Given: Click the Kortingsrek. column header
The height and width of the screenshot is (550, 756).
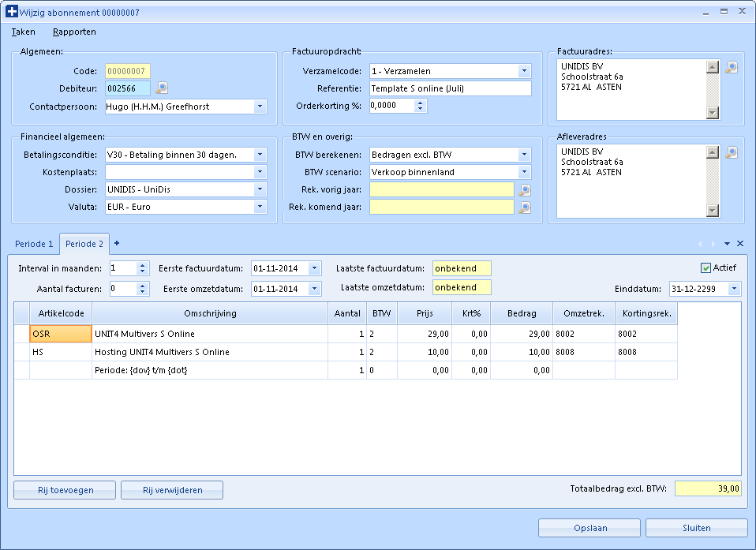Looking at the screenshot, I should [x=646, y=313].
